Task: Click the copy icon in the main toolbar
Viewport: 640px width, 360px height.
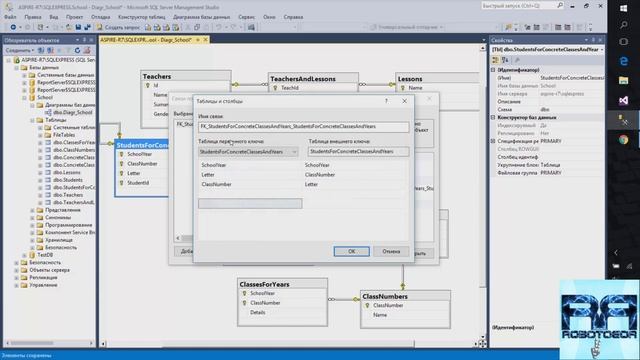Action: tap(197, 27)
